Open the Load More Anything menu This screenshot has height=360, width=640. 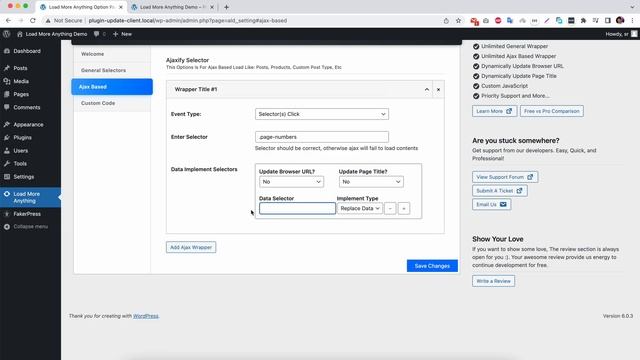pos(30,197)
